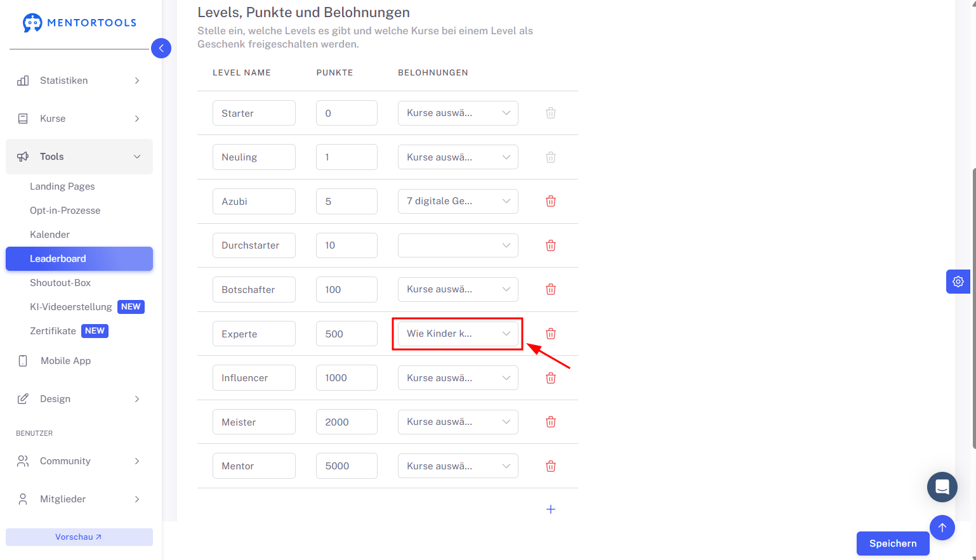Remove the Mentor level via trash icon
This screenshot has width=976, height=560.
click(551, 466)
